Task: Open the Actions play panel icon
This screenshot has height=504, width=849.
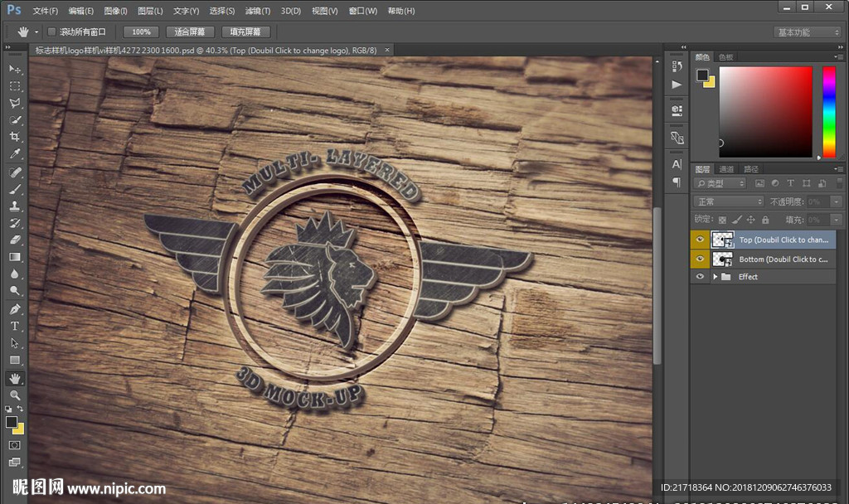Action: 677,85
